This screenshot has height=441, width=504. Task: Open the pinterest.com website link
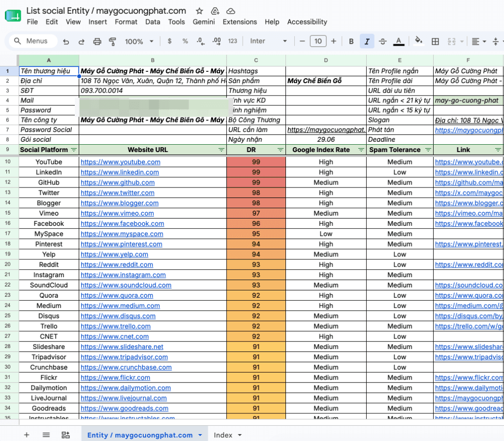point(122,244)
